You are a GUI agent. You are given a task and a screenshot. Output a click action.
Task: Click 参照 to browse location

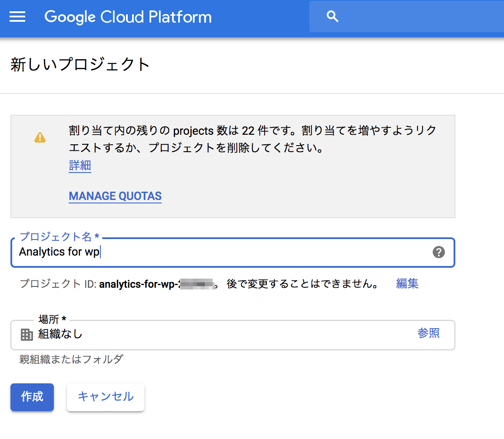click(428, 333)
